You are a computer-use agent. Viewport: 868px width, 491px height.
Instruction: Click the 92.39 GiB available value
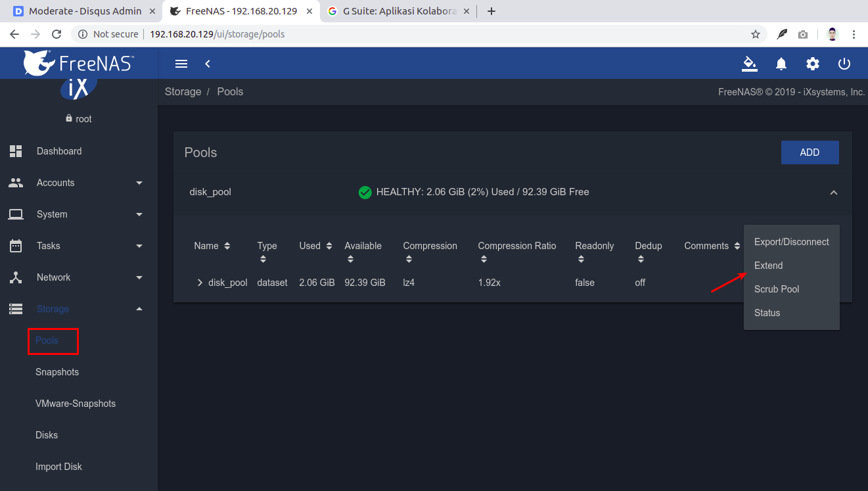pyautogui.click(x=365, y=283)
